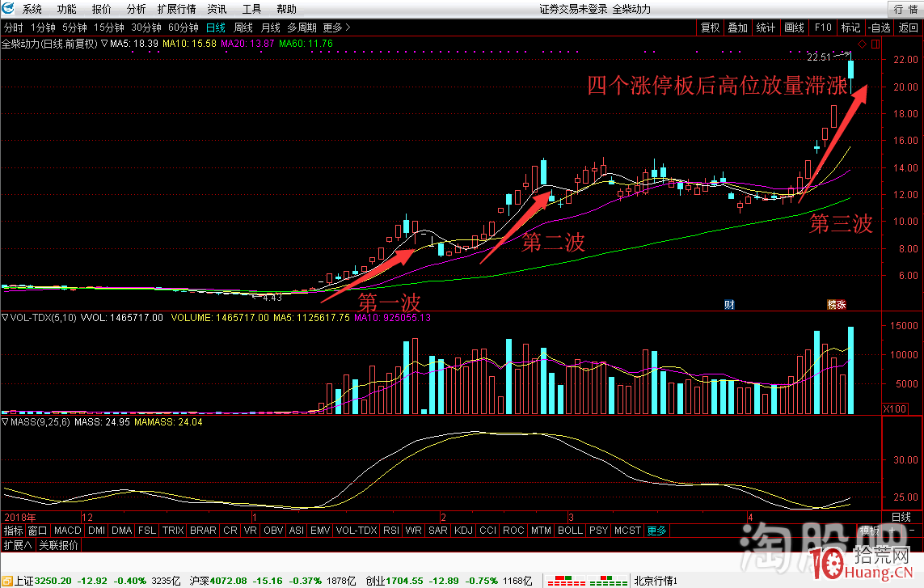Open the 资讯 menu
This screenshot has width=924, height=588.
coord(217,9)
